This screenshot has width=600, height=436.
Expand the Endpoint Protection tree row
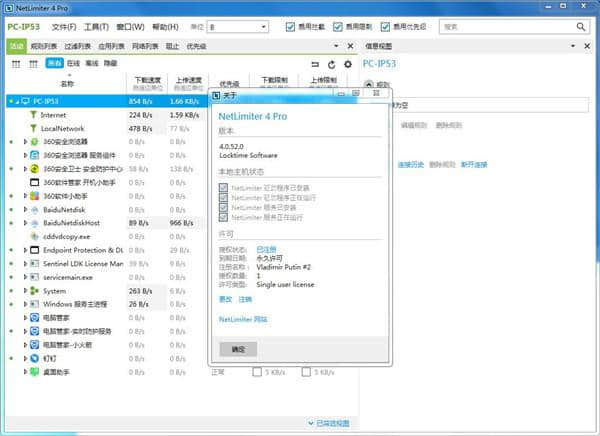click(25, 250)
